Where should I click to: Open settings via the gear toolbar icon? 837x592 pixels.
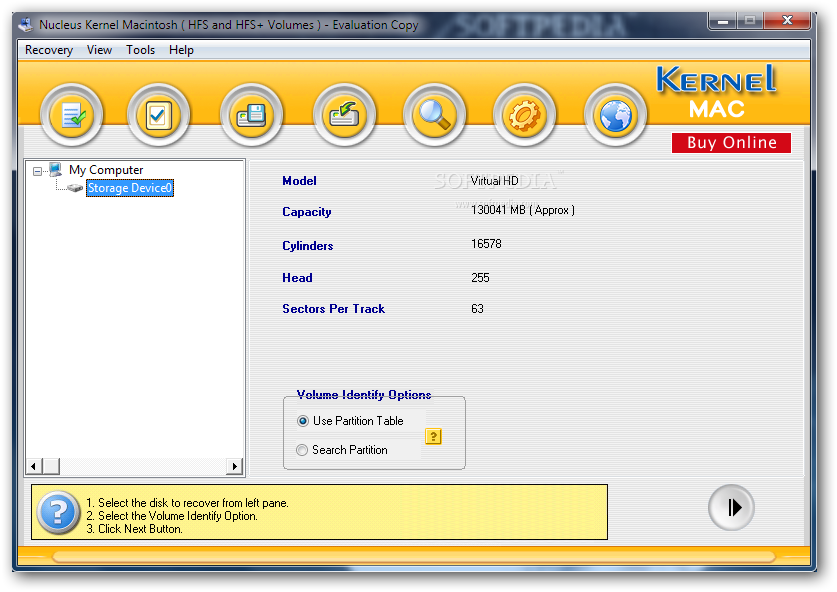525,115
